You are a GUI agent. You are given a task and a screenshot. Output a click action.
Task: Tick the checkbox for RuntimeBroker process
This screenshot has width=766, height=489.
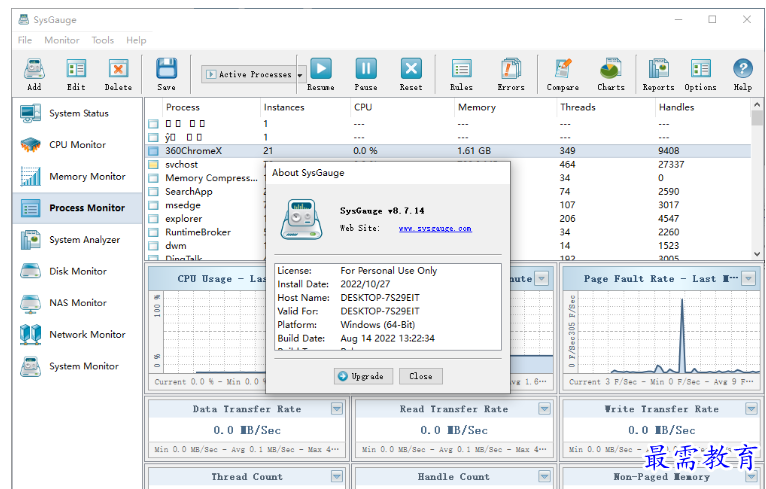153,232
